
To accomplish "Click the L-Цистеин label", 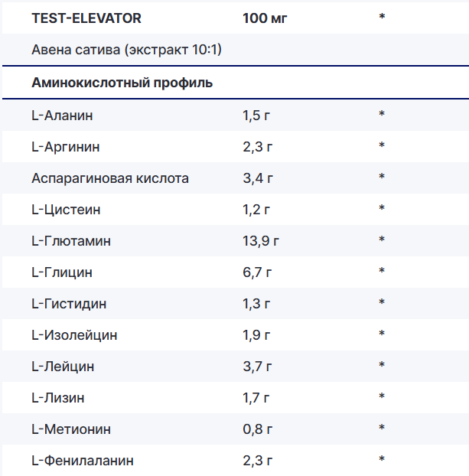I will coord(66,210).
